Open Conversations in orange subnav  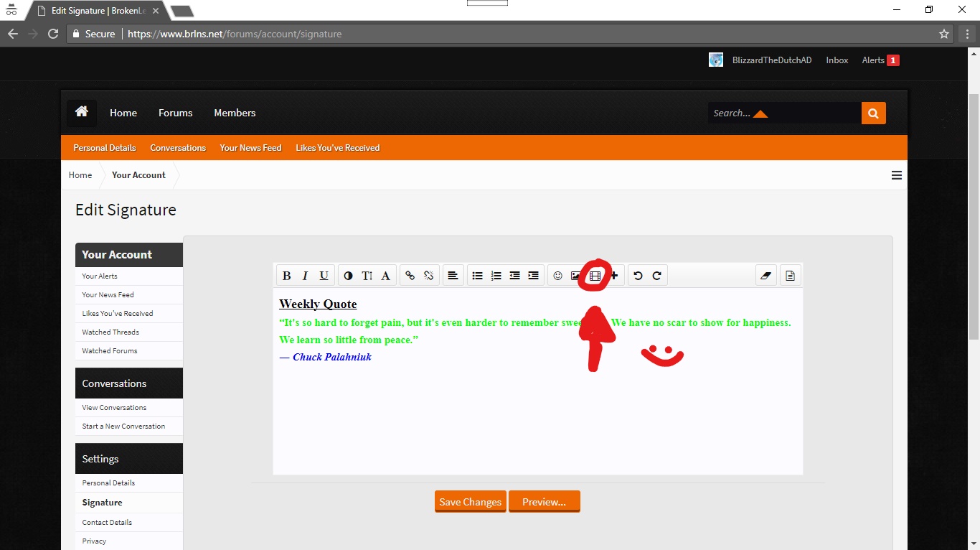click(178, 148)
